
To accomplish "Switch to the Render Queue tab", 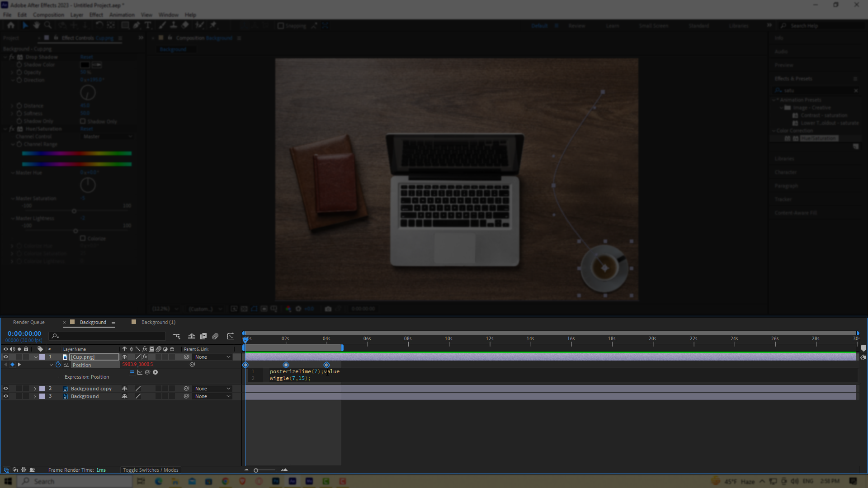I will click(x=29, y=322).
